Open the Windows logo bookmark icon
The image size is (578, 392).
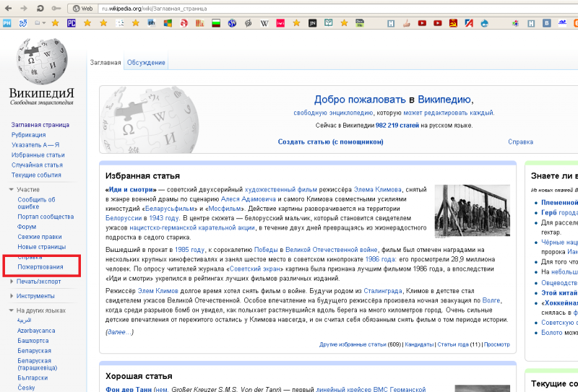pyautogui.click(x=167, y=23)
